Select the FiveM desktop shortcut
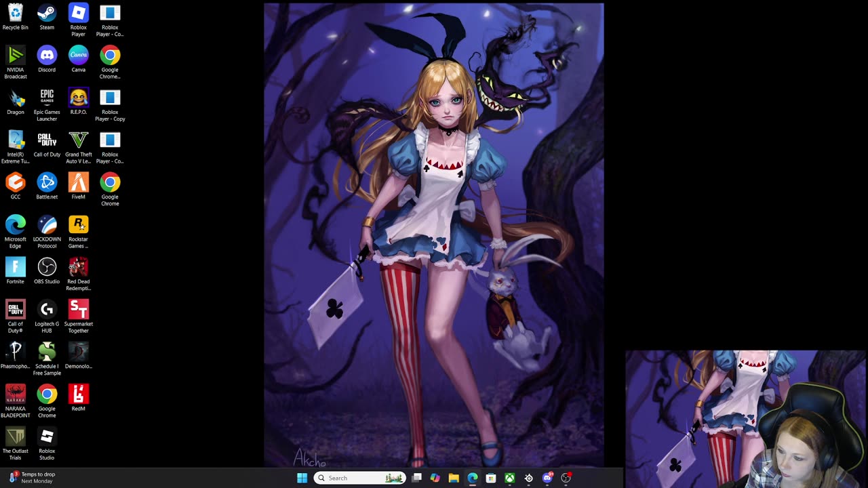 [79, 186]
